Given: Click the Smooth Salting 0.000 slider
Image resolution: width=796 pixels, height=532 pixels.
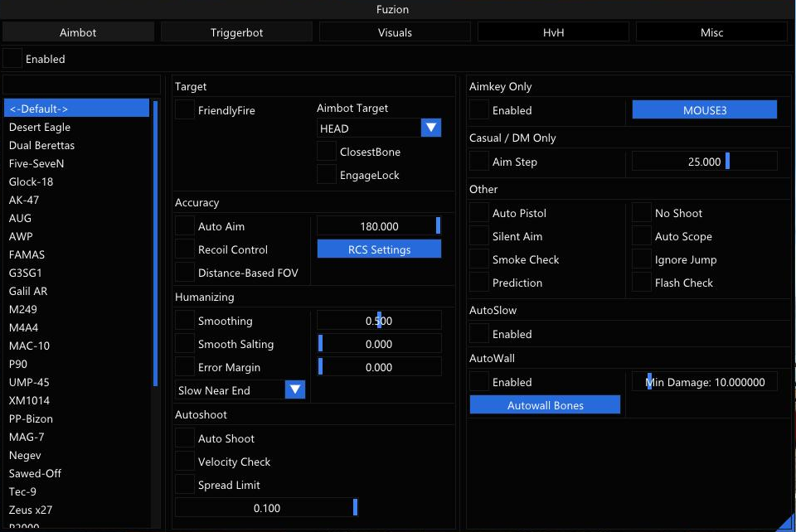Looking at the screenshot, I should [379, 344].
